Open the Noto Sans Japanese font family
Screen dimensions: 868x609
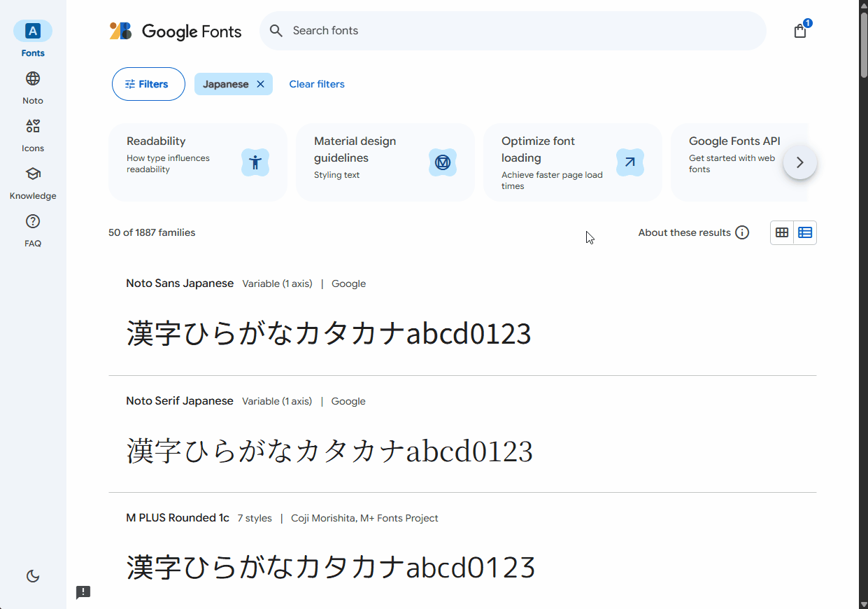point(180,283)
